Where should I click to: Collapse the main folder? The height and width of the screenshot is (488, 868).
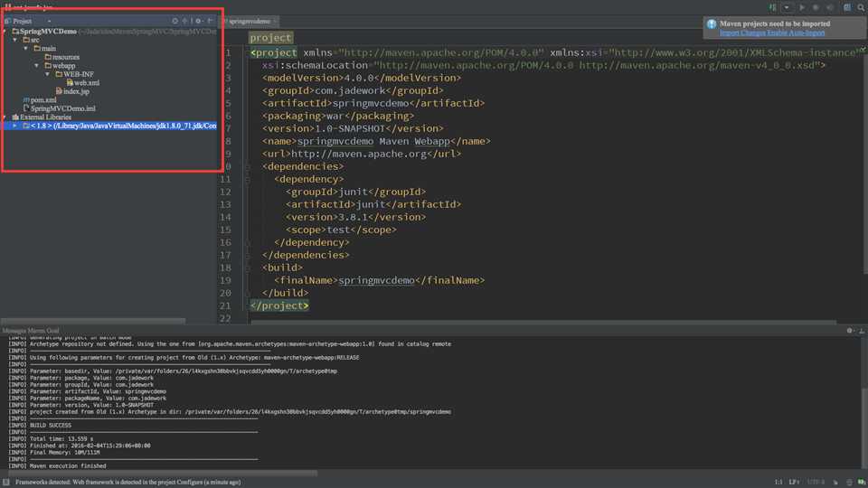click(x=26, y=49)
